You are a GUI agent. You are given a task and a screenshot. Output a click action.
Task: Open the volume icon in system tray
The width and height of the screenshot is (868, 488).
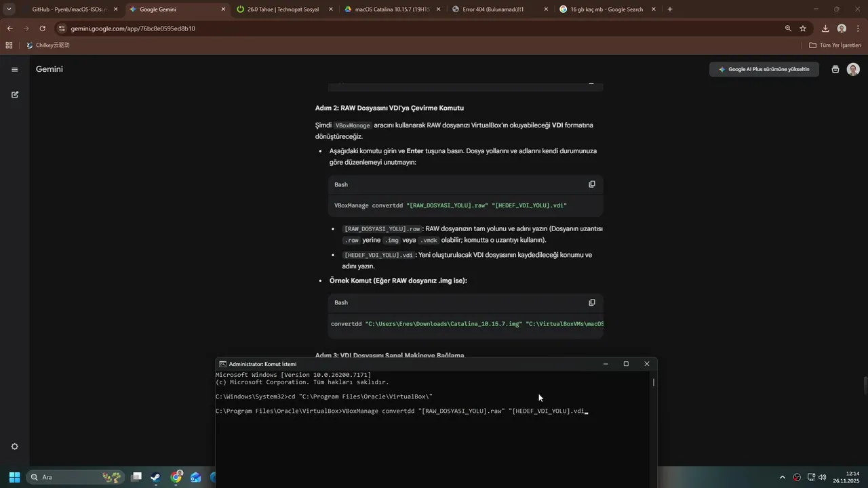click(x=823, y=477)
